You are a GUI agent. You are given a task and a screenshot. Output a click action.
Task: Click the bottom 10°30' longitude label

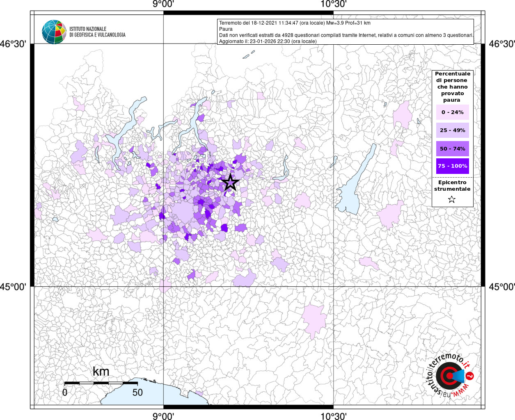click(x=334, y=416)
